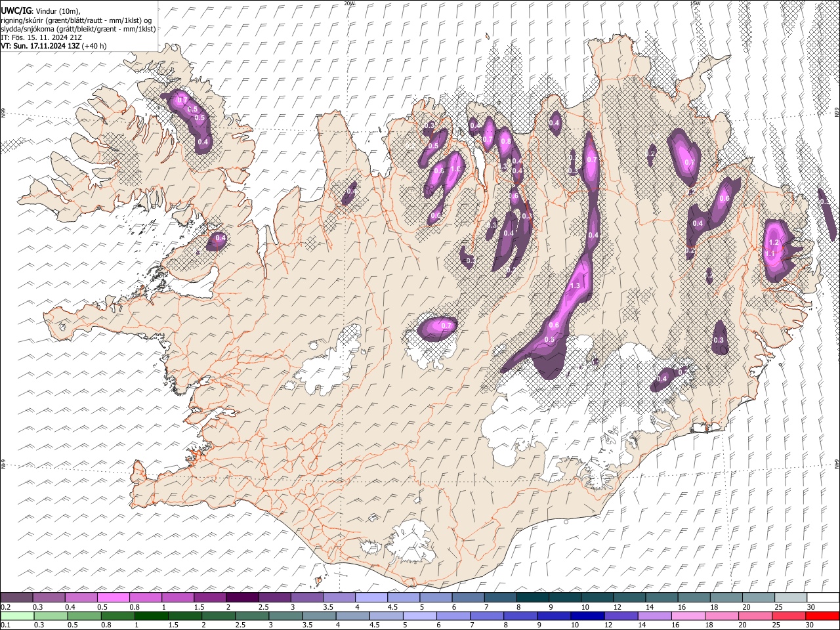
Task: Click the '1.2' snowfall value in the east
Action: [773, 243]
